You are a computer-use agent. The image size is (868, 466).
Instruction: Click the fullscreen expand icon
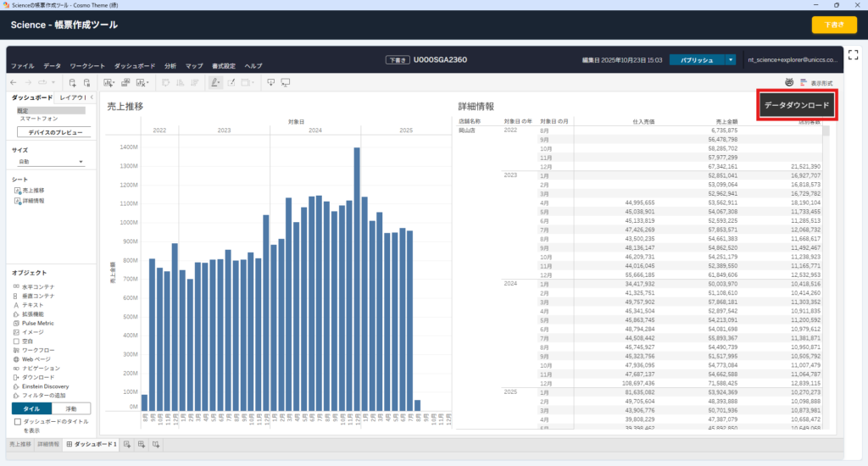853,55
